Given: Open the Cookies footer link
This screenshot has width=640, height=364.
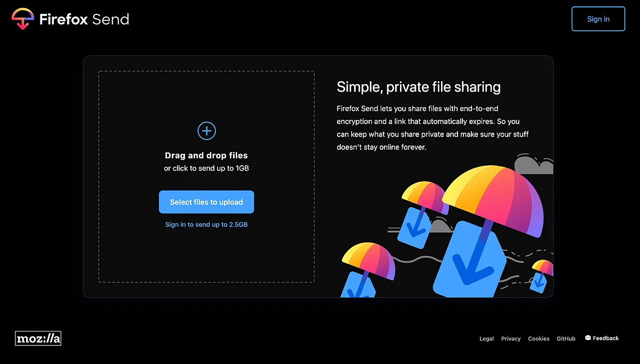Looking at the screenshot, I should coord(539,338).
